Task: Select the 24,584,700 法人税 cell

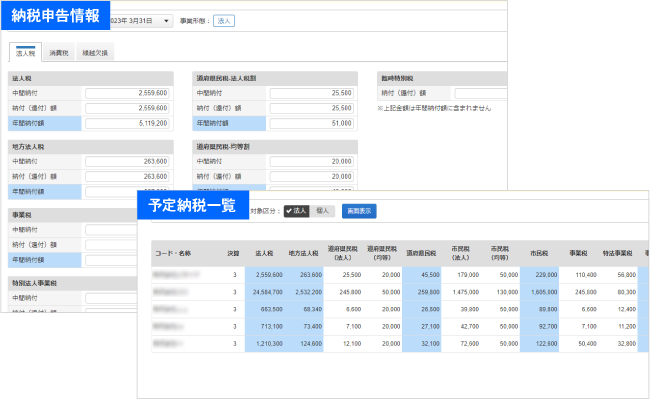Action: pyautogui.click(x=264, y=292)
